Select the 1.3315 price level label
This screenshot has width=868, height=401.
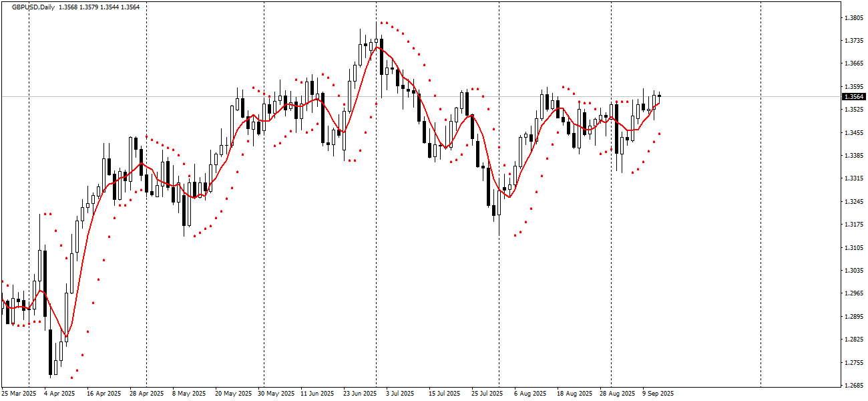[x=853, y=178]
